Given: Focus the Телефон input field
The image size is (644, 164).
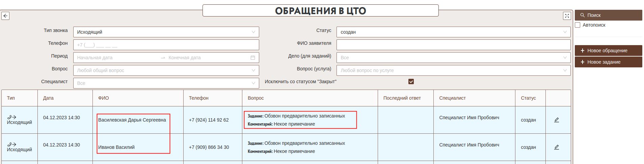Looking at the screenshot, I should [x=166, y=45].
